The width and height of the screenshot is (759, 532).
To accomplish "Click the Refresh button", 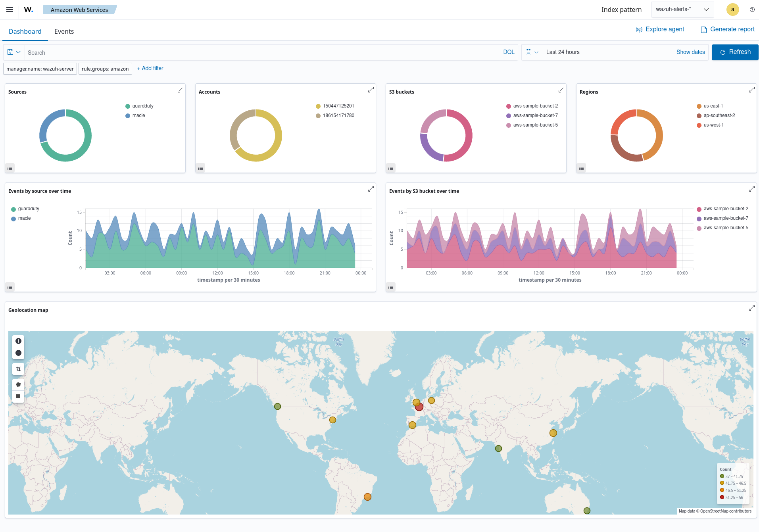I will (x=735, y=52).
